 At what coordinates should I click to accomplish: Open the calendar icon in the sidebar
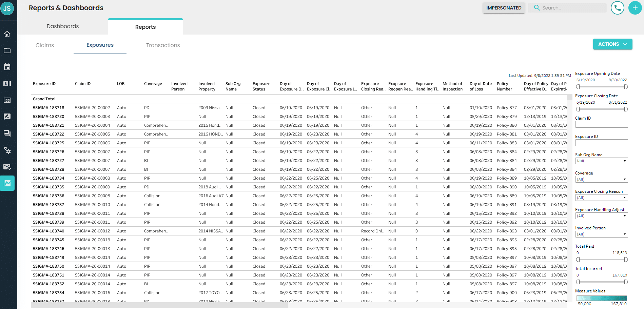7,67
